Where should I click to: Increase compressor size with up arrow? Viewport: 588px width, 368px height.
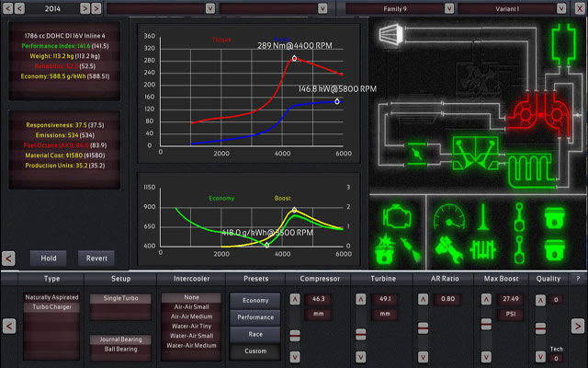pyautogui.click(x=294, y=299)
